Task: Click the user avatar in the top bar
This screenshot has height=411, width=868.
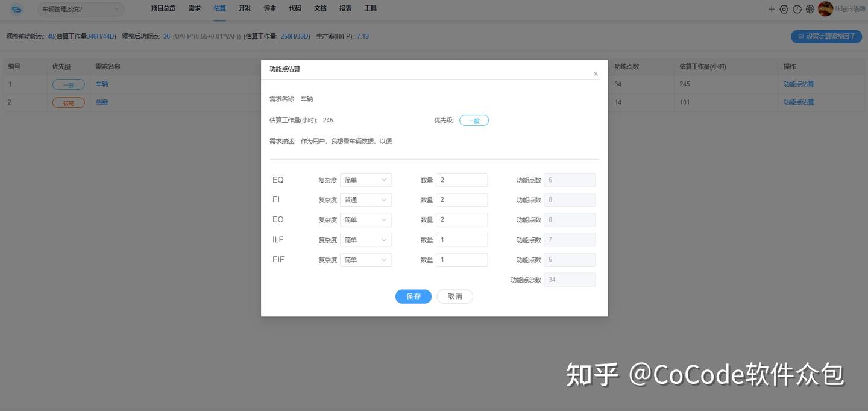Action: tap(825, 8)
